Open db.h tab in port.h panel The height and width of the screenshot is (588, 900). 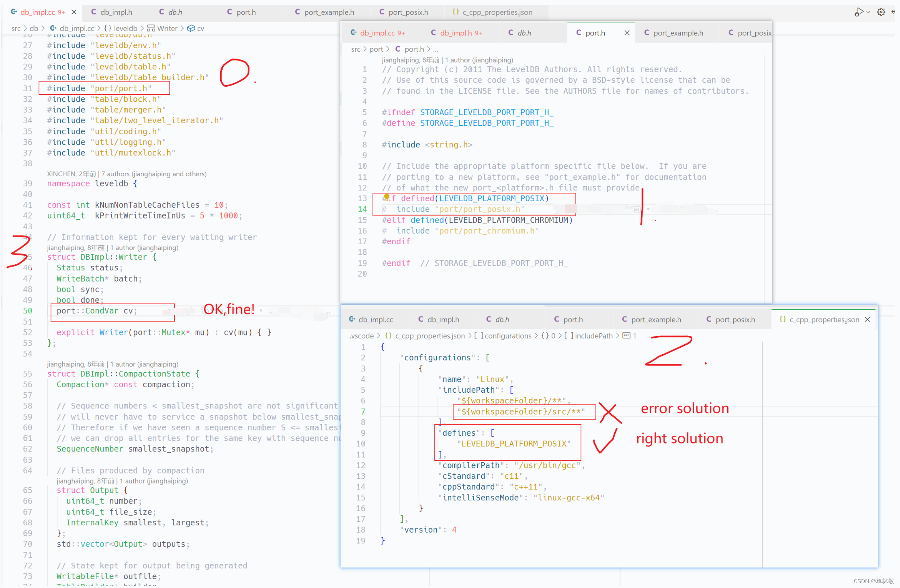coord(524,33)
